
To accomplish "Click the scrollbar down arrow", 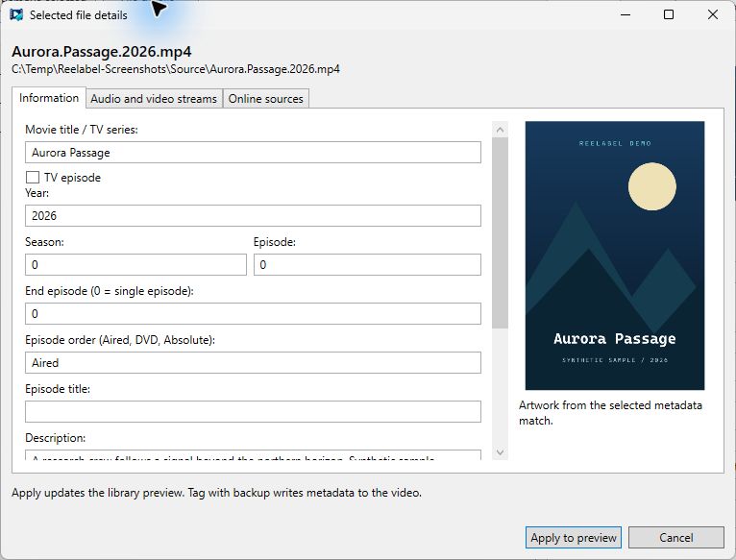I will (500, 452).
